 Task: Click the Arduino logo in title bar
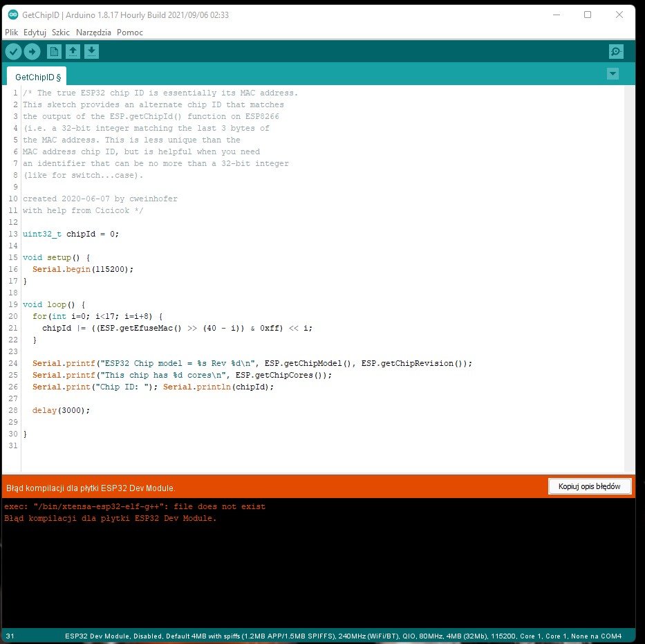pos(13,15)
